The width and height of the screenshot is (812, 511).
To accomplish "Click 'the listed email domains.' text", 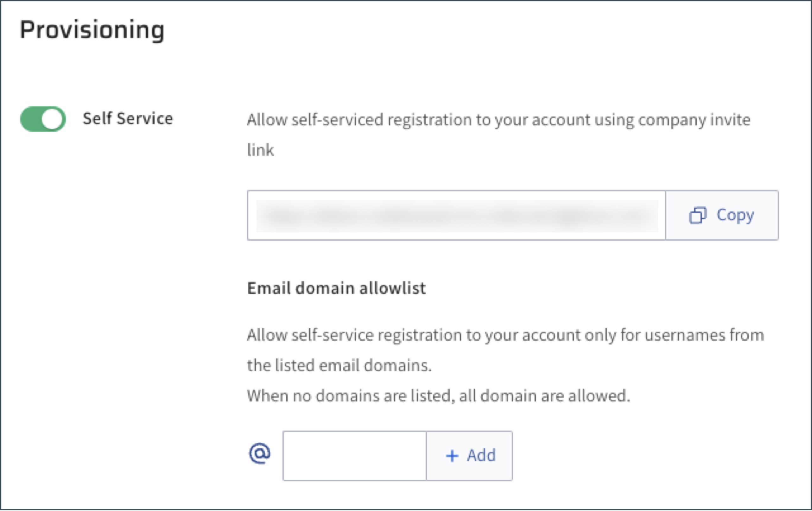I will [339, 366].
